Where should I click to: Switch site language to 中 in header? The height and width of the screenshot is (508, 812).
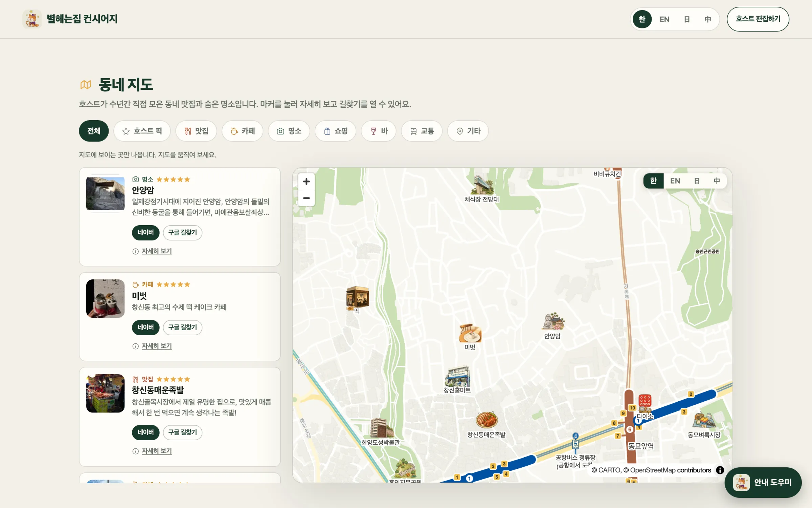(708, 19)
